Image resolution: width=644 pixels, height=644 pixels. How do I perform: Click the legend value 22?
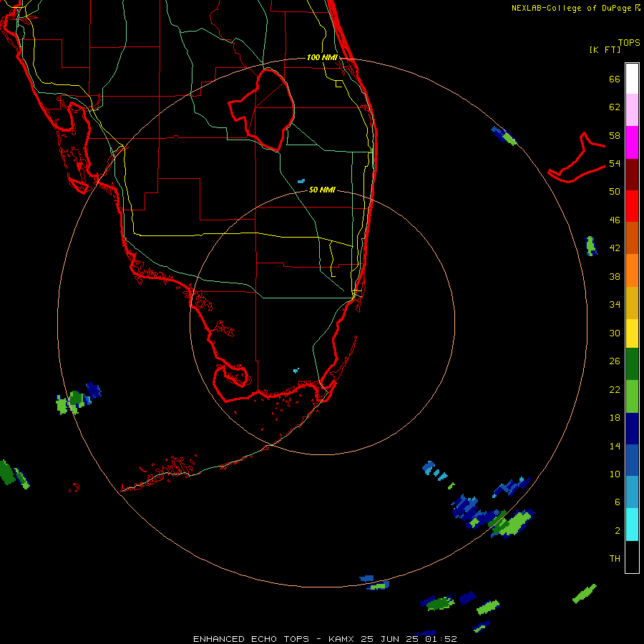tap(615, 389)
